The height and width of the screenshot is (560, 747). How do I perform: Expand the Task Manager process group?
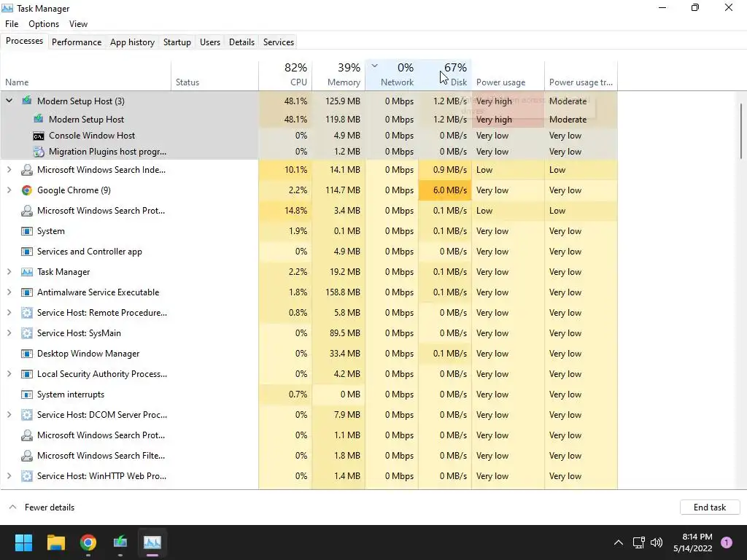9,272
